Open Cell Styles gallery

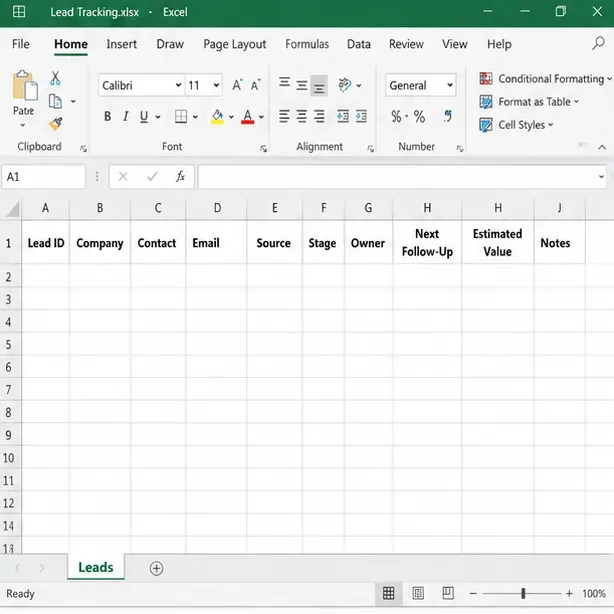516,125
